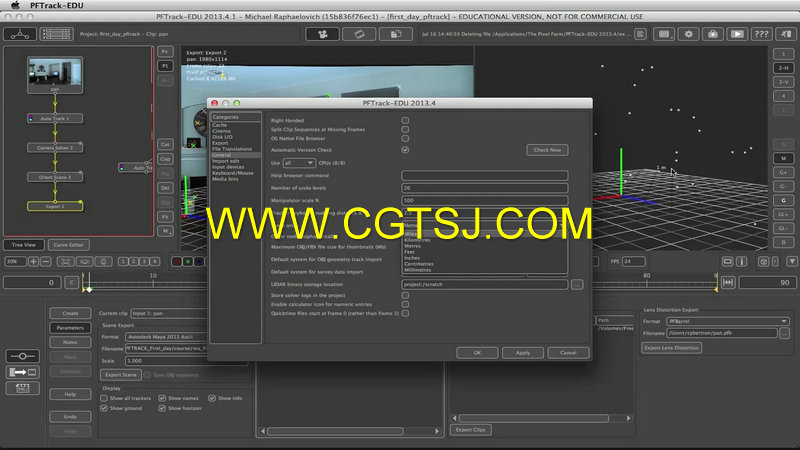The image size is (800, 450).
Task: Click the zoom-in plus icon
Action: coord(33,261)
